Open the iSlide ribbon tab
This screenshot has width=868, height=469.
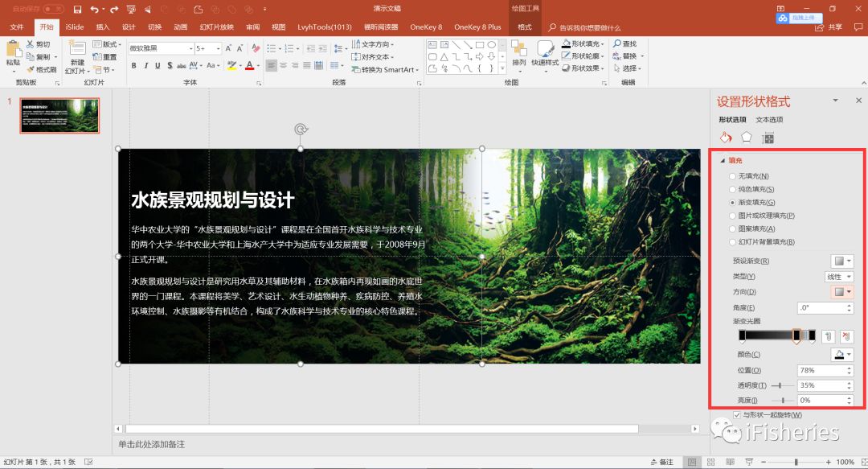click(75, 27)
